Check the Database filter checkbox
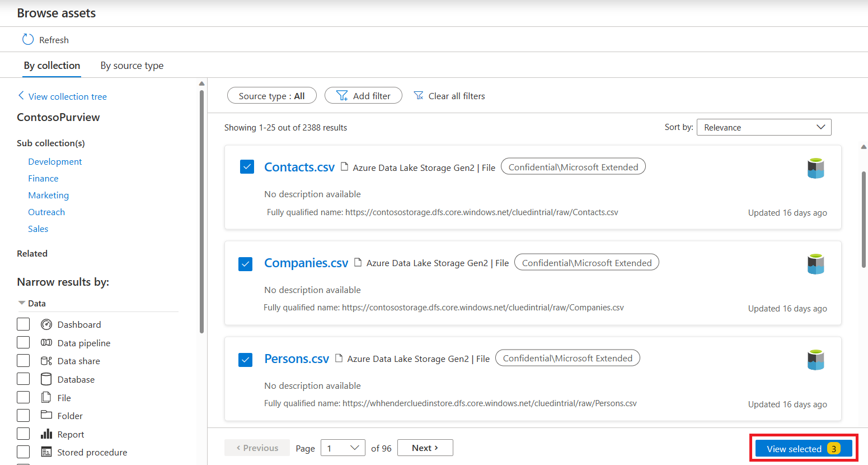868x465 pixels. [x=24, y=379]
